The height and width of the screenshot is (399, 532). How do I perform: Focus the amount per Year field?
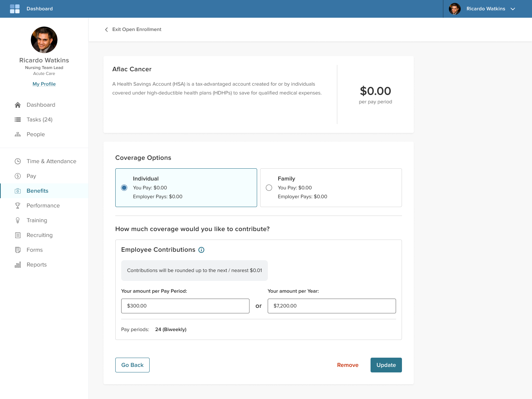[x=332, y=306]
